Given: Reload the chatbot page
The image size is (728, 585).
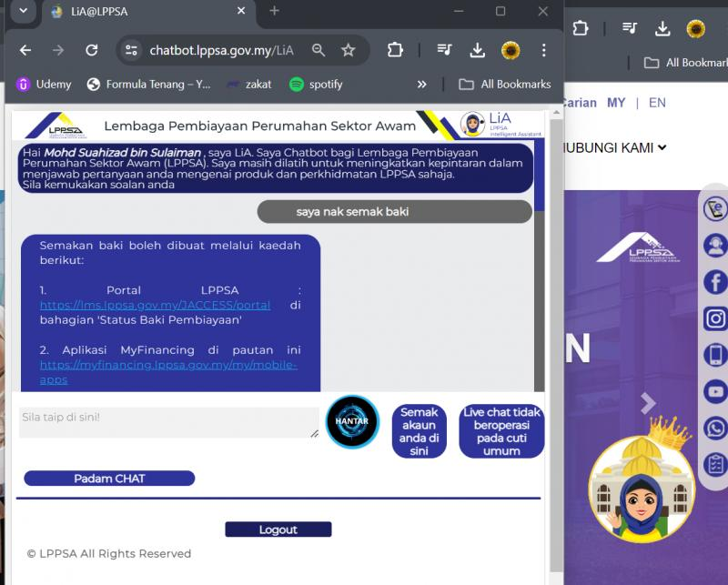Looking at the screenshot, I should (x=91, y=50).
